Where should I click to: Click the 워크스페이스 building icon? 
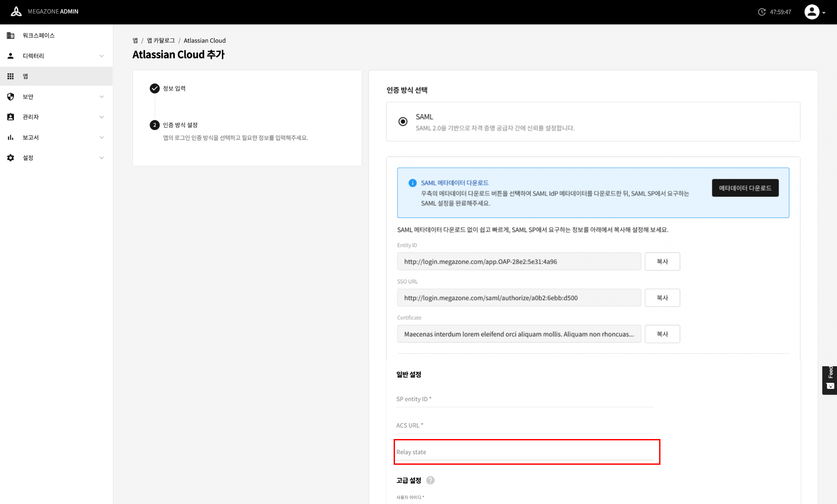point(10,35)
